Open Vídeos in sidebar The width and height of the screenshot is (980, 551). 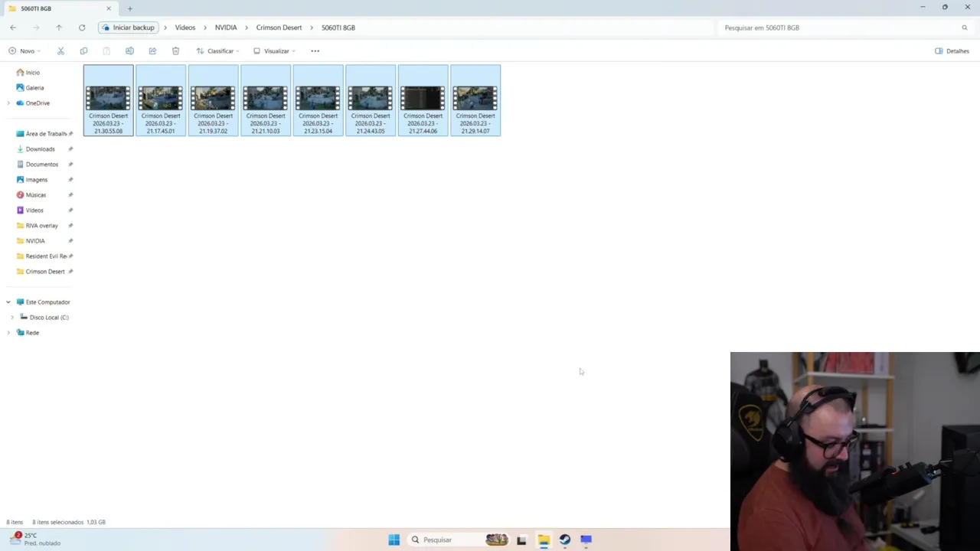click(34, 210)
